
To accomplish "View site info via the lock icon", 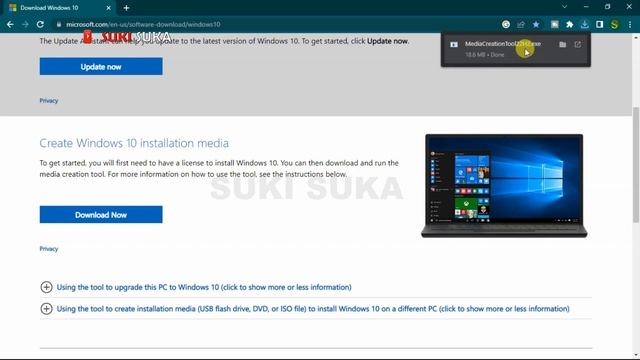I will pos(59,24).
